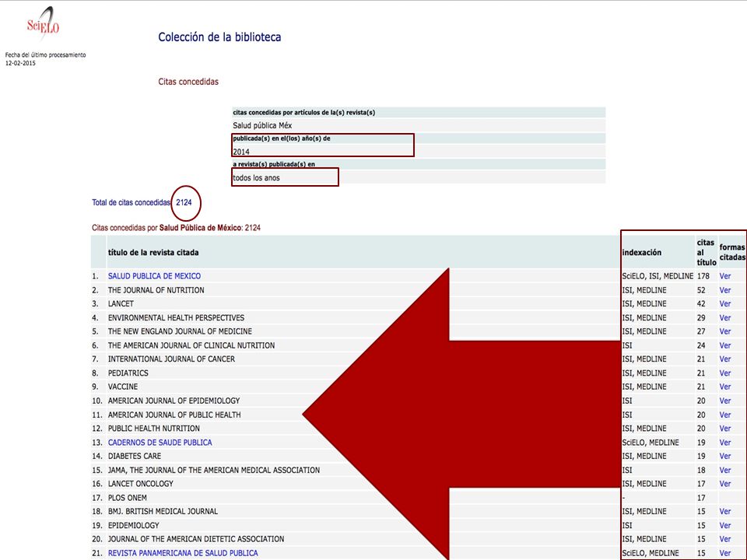Click the LANCET ONCOLOGY row title
The image size is (747, 560).
point(141,484)
